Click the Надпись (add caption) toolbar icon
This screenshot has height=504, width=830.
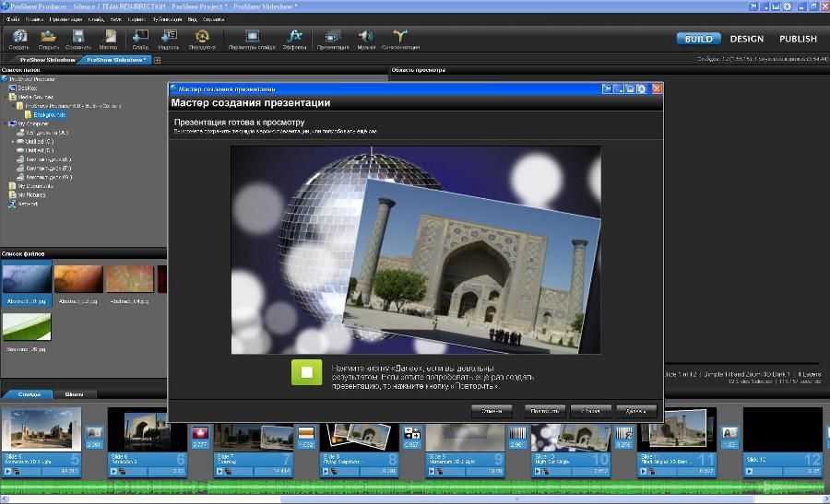coord(169,37)
